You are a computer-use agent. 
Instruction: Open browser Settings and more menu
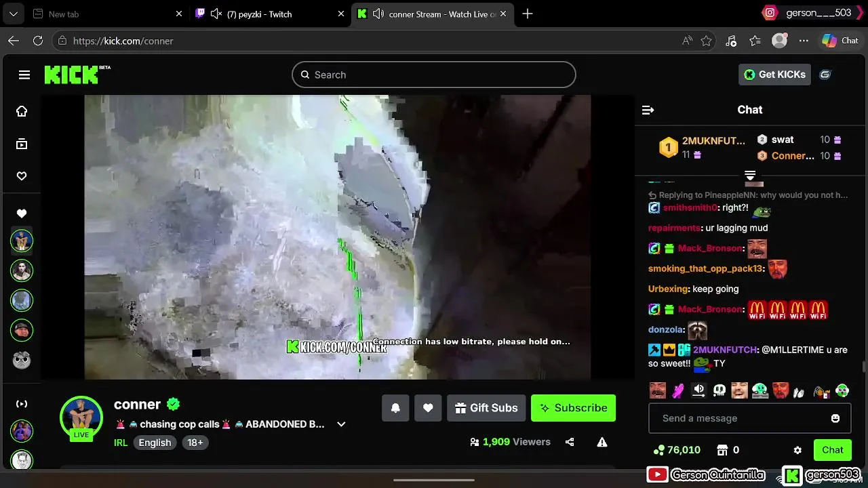pyautogui.click(x=804, y=41)
